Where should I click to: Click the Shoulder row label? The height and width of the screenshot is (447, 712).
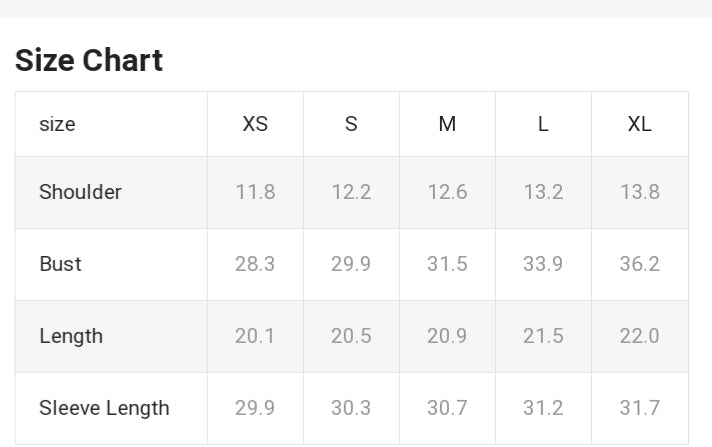[x=80, y=192]
